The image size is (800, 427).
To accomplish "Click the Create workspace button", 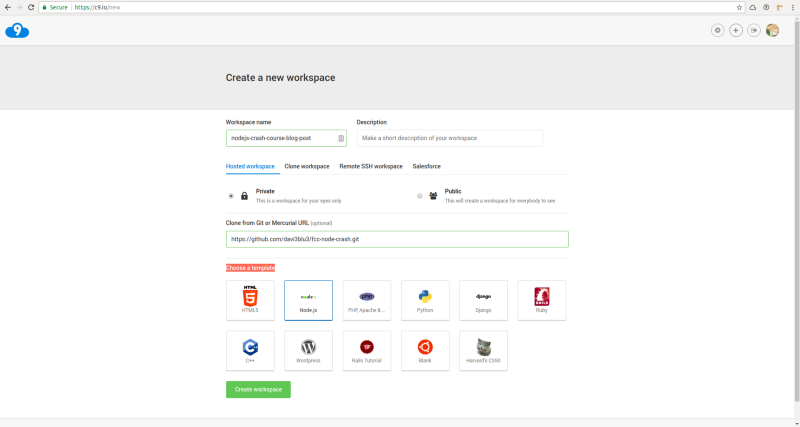I will point(258,389).
